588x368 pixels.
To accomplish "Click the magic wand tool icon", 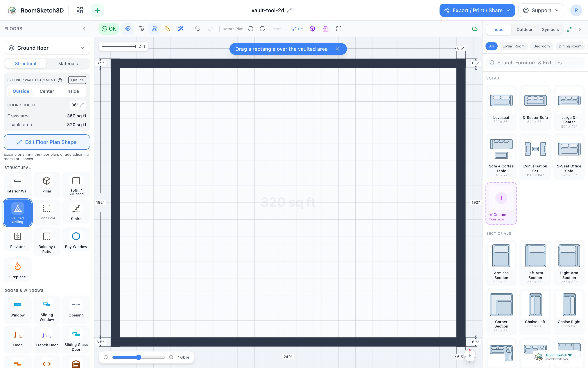I will click(180, 29).
